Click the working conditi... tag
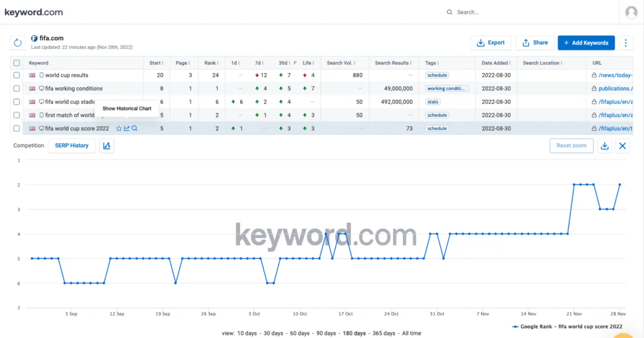 447,89
